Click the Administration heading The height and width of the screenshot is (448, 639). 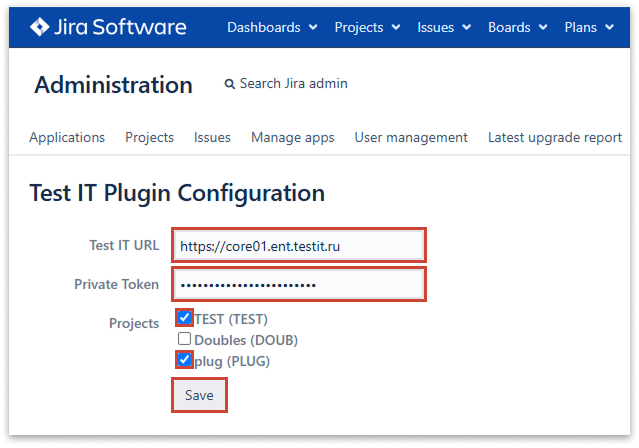[x=113, y=85]
